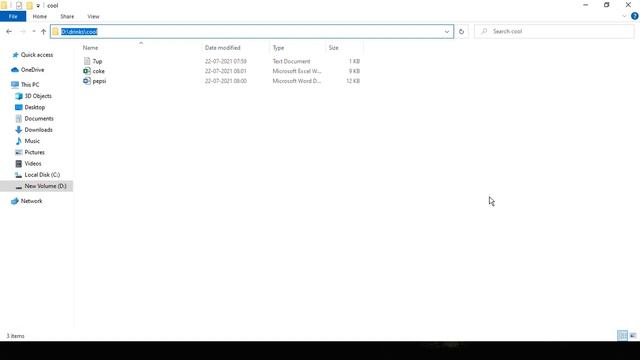
Task: Switch to Large icons view in status bar
Action: (x=633, y=336)
